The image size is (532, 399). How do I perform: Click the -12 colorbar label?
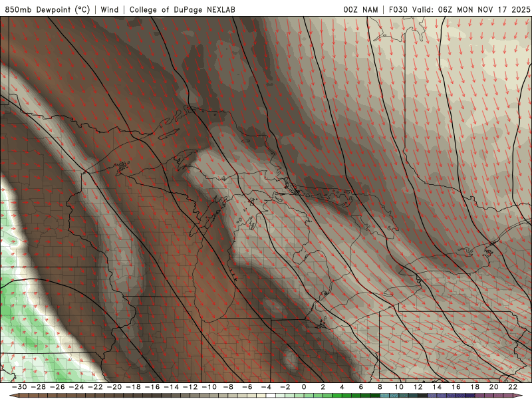click(190, 387)
